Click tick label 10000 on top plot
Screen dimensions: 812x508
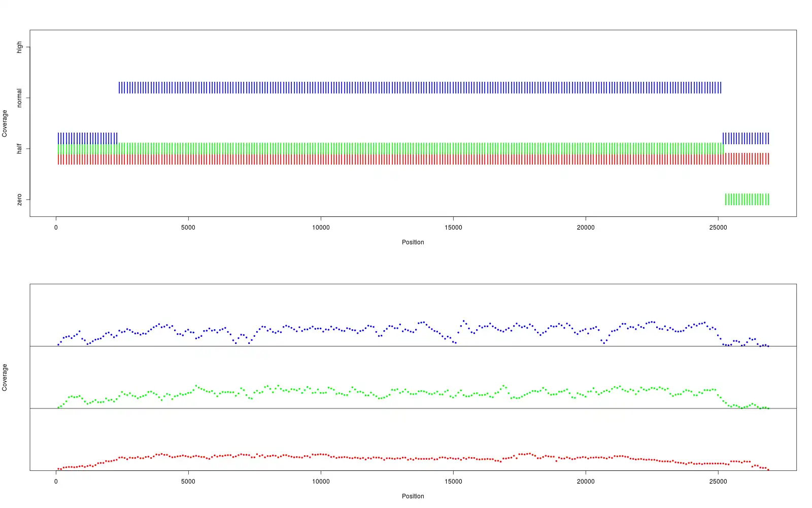(321, 228)
